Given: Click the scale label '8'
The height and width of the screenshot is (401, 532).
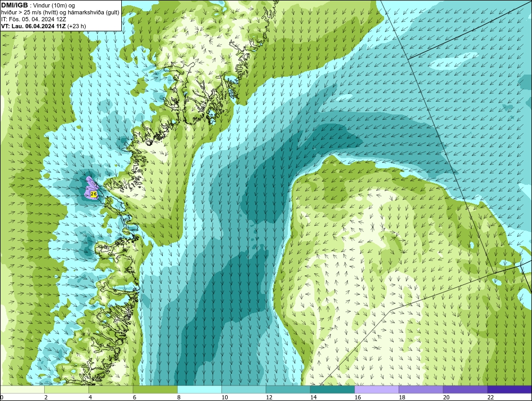Looking at the screenshot, I should point(179,398).
